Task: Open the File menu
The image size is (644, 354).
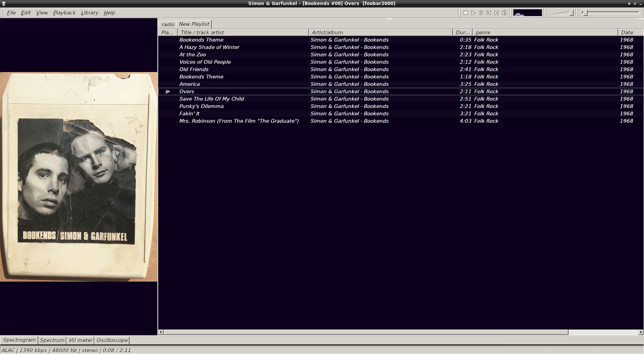Action: pos(11,13)
